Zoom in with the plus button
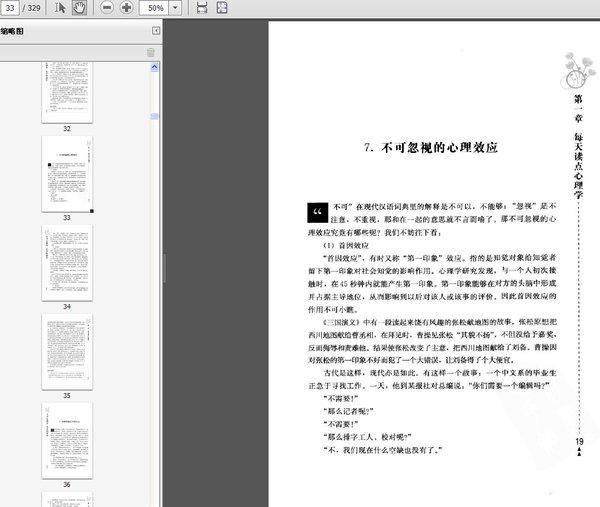The image size is (600, 507). (x=127, y=8)
